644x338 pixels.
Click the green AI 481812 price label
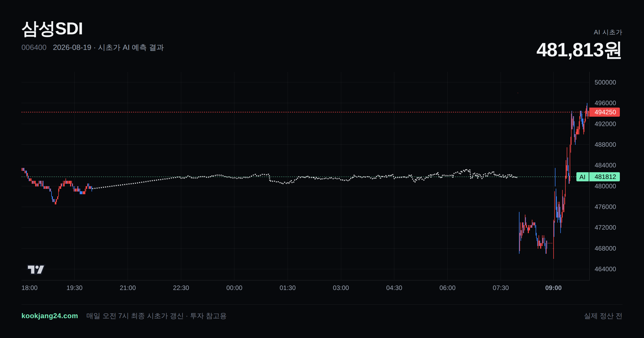598,177
